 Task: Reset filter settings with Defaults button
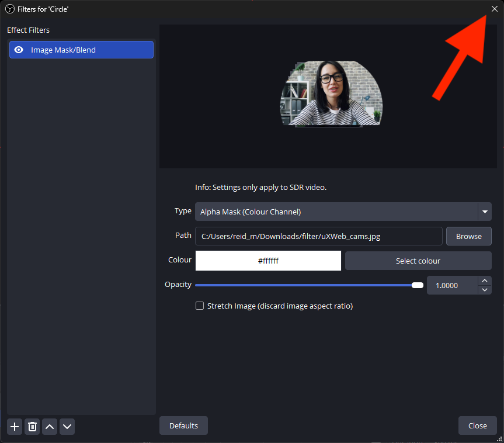click(x=183, y=425)
